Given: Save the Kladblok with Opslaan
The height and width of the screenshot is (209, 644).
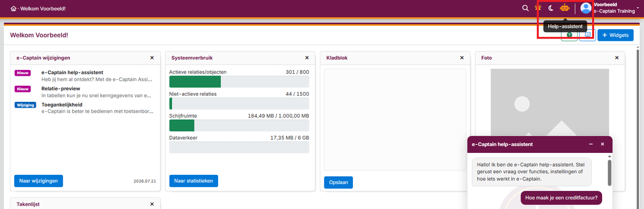Looking at the screenshot, I should 339,182.
